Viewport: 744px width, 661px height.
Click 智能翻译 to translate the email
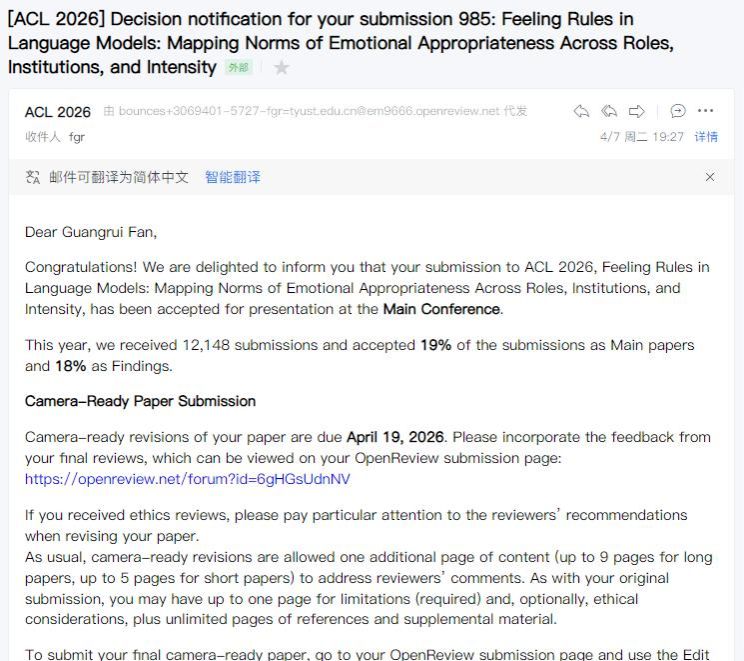coord(232,177)
